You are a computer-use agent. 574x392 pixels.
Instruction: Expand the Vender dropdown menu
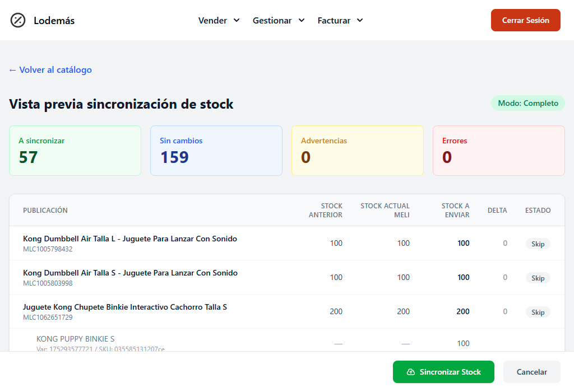219,21
